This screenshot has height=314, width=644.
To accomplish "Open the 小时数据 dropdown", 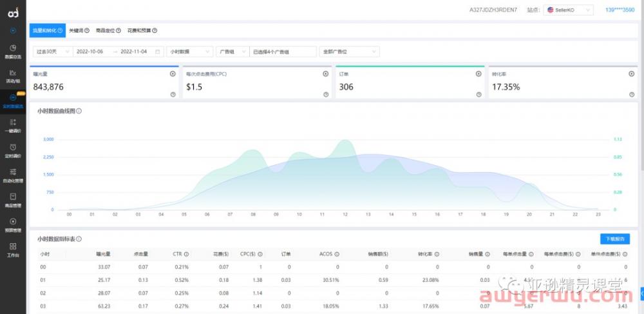I will pyautogui.click(x=190, y=52).
